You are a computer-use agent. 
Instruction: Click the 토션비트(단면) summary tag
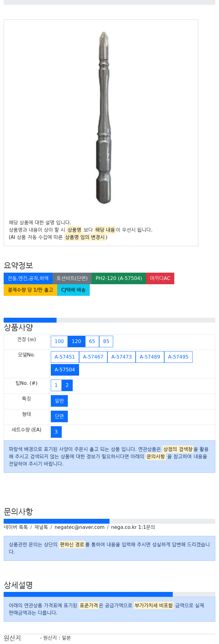(72, 278)
